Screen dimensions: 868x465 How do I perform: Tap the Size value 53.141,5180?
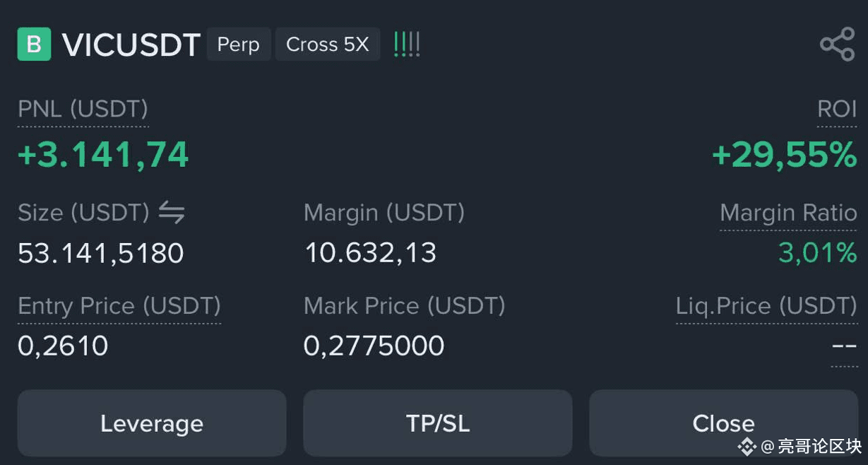coord(101,253)
